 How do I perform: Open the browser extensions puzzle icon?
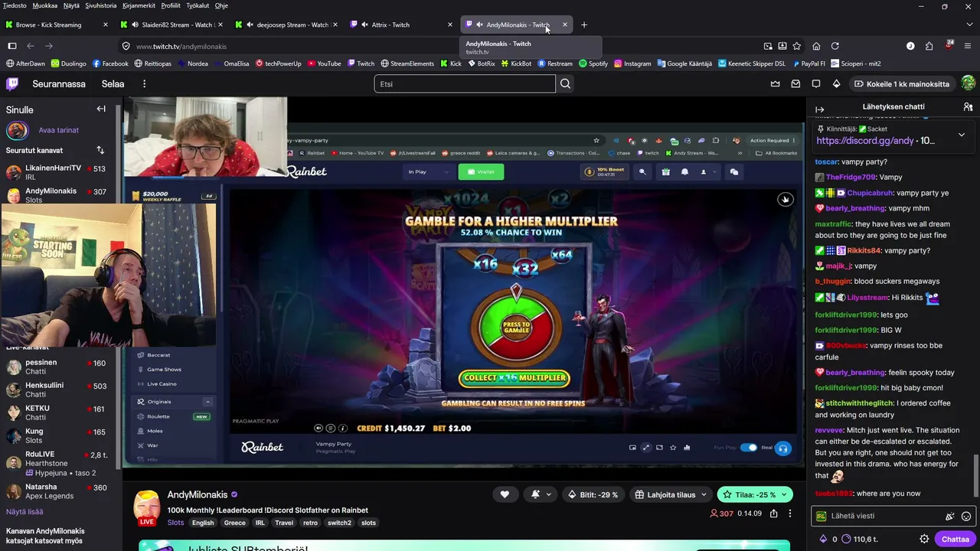(x=929, y=46)
